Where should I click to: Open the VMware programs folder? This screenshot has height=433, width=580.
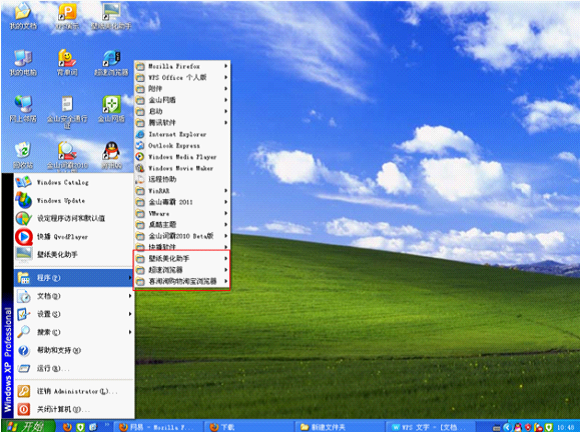tap(182, 213)
